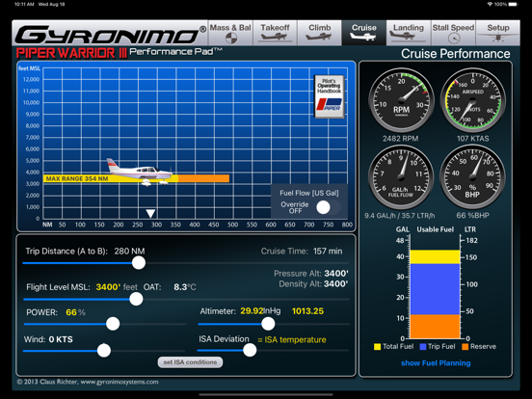Click the Trip Distance slider handle
Image resolution: width=532 pixels, height=399 pixels.
[139, 263]
